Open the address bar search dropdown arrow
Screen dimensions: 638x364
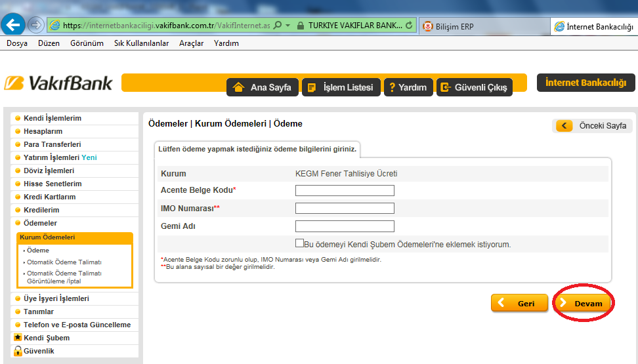(287, 26)
